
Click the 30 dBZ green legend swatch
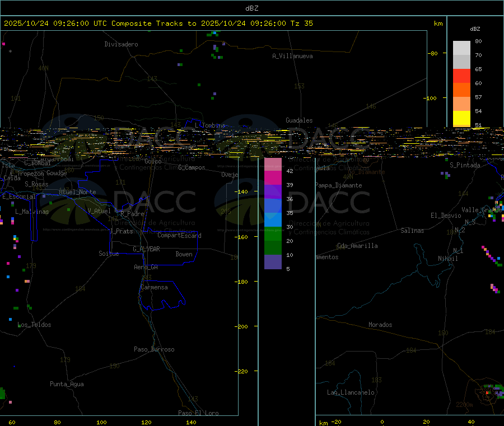tap(273, 234)
